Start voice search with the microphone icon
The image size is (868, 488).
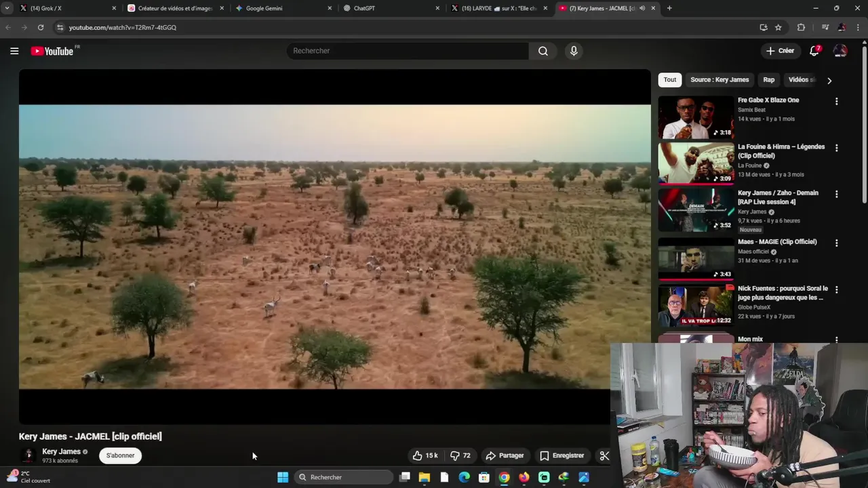pos(574,51)
